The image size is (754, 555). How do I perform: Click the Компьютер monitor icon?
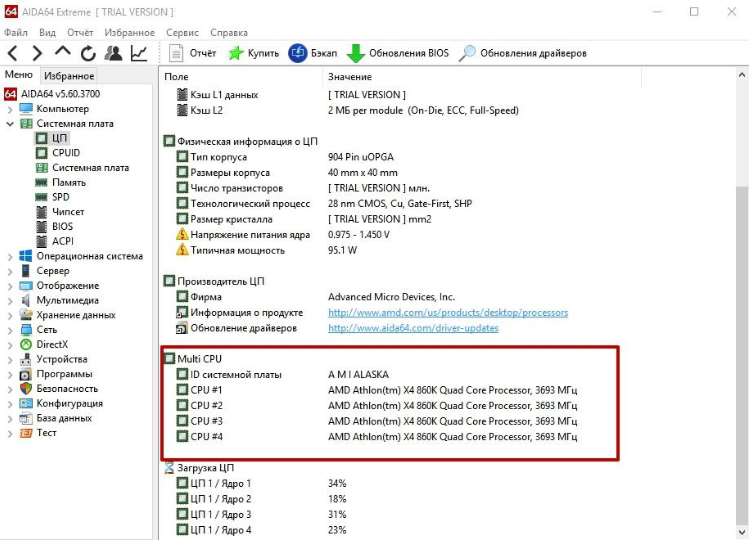point(25,109)
